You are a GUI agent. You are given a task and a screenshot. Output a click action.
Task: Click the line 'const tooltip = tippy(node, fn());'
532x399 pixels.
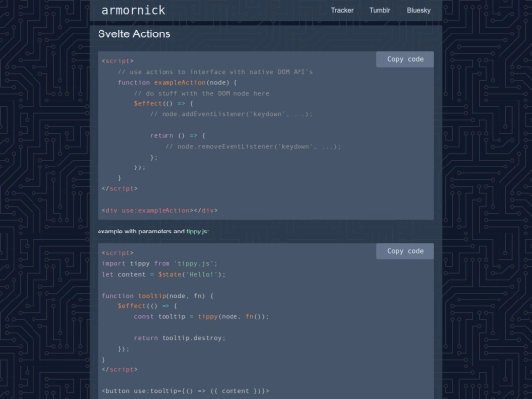(x=201, y=317)
